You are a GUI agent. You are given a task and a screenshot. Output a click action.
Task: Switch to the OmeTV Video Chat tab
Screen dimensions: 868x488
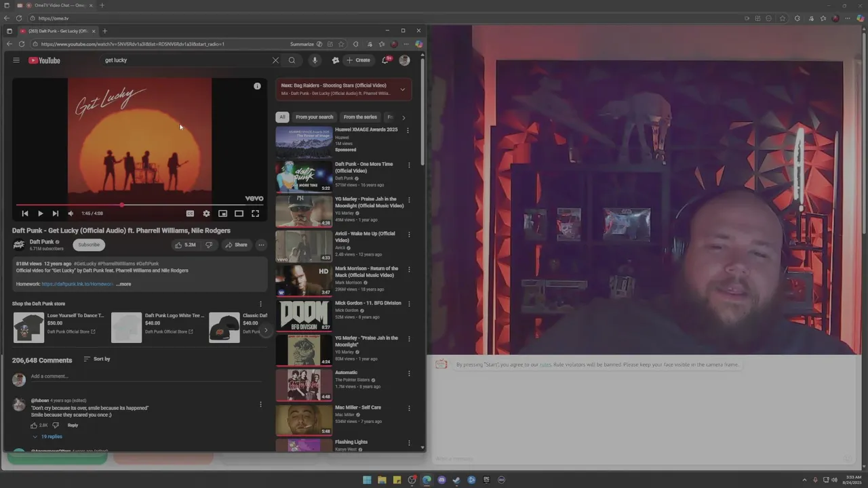60,5
